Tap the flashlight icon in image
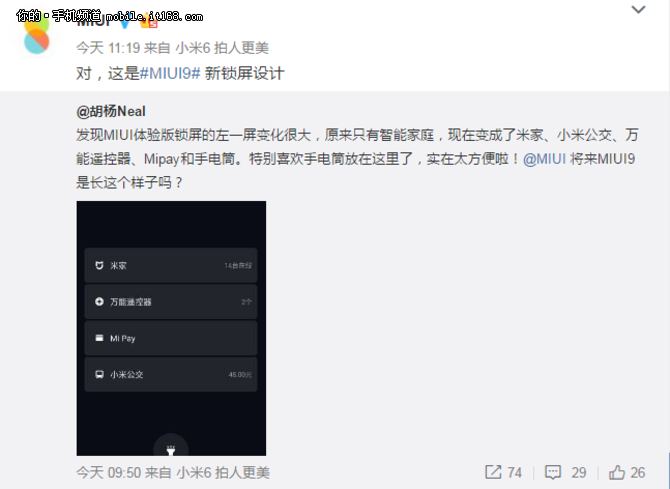This screenshot has width=670, height=489. click(171, 450)
